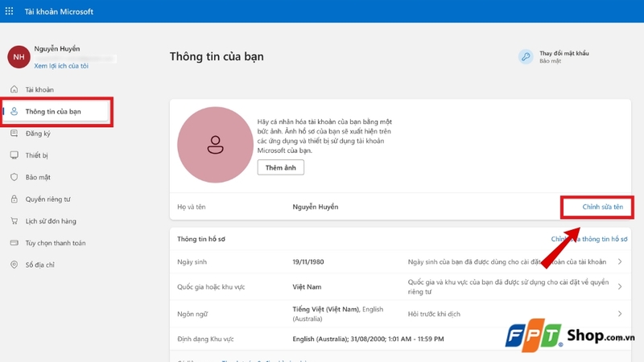Select Tùy chọn thanh toán in sidebar
This screenshot has height=362, width=644.
pyautogui.click(x=56, y=243)
